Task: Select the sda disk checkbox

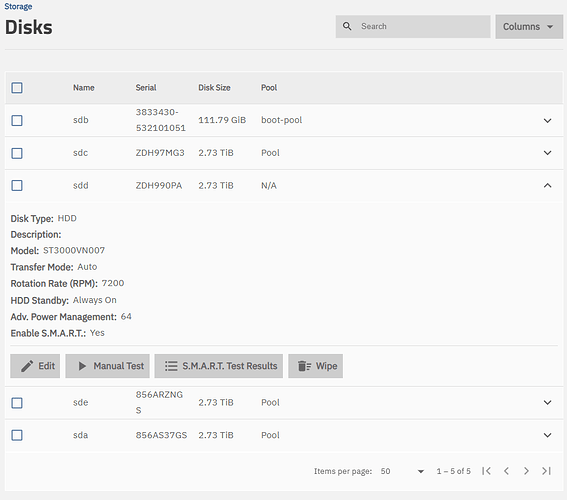Action: (x=17, y=435)
